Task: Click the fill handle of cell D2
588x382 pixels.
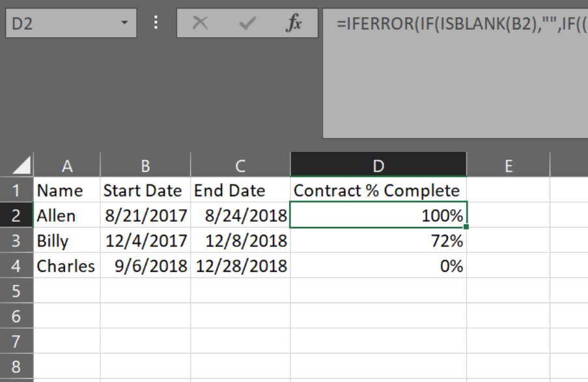Action: point(466,227)
